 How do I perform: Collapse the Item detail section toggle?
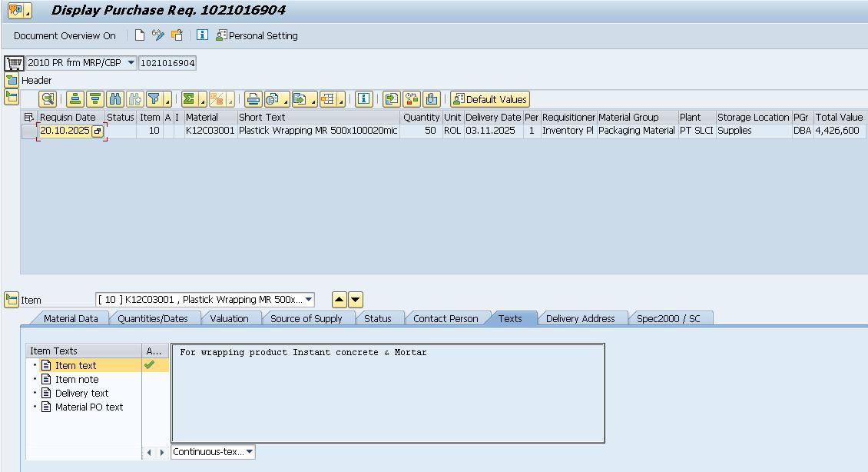(x=12, y=300)
